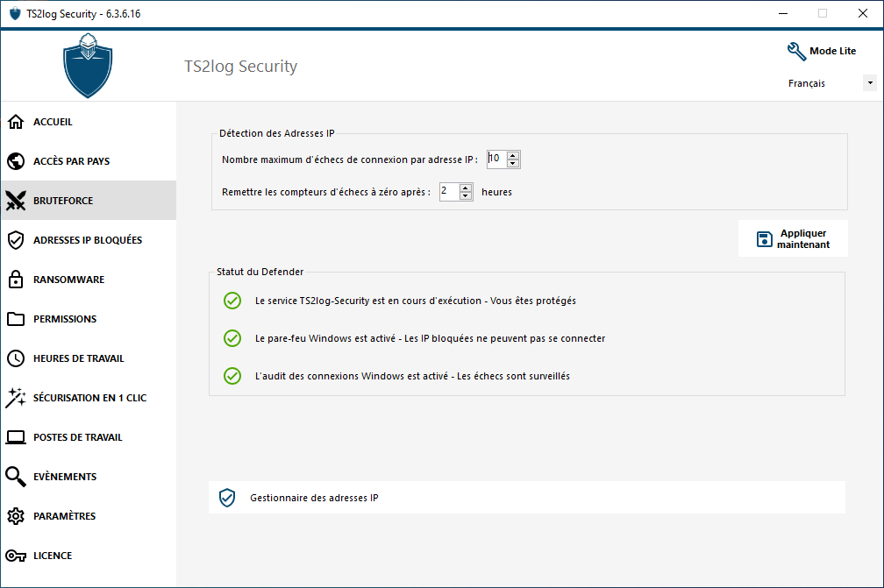Image resolution: width=884 pixels, height=588 pixels.
Task: View the Evènements log
Action: 89,477
